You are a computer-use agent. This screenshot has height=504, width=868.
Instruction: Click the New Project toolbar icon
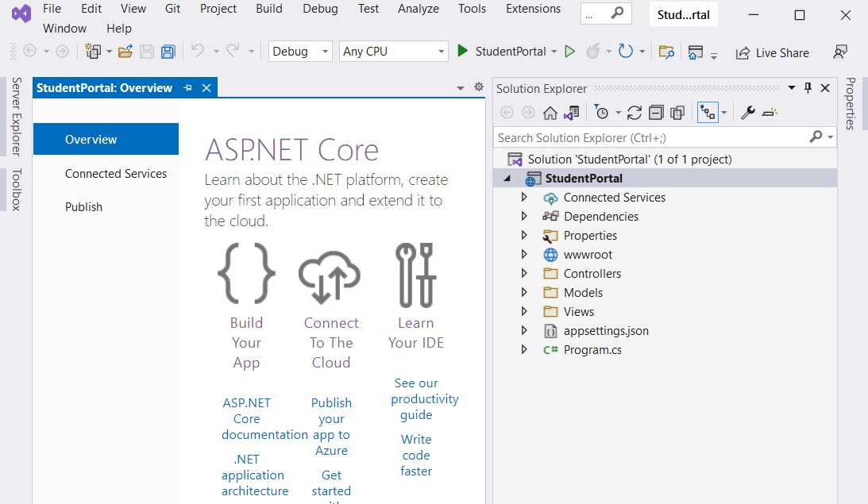click(92, 52)
